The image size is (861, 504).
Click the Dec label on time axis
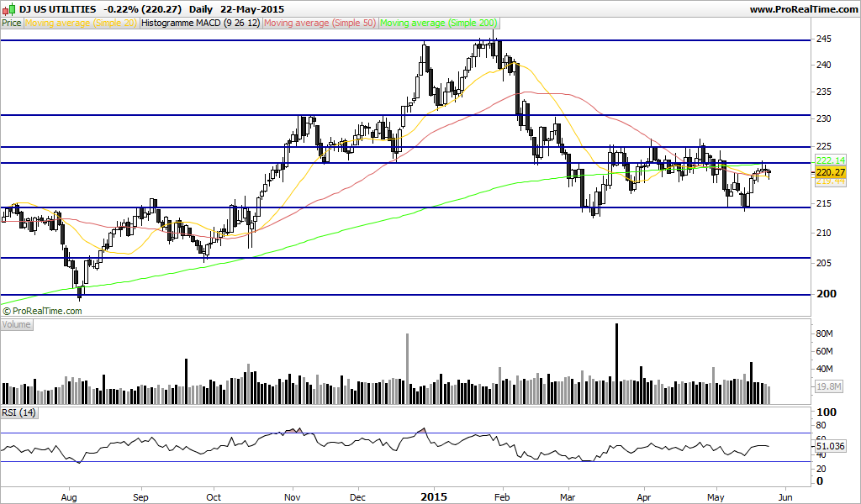(x=357, y=497)
